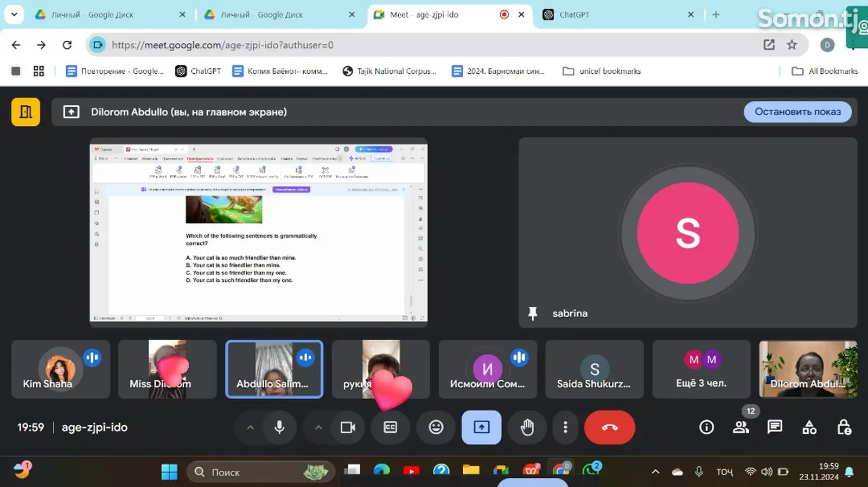Select Saida Shukurz participant tile
Image resolution: width=868 pixels, height=487 pixels.
595,369
